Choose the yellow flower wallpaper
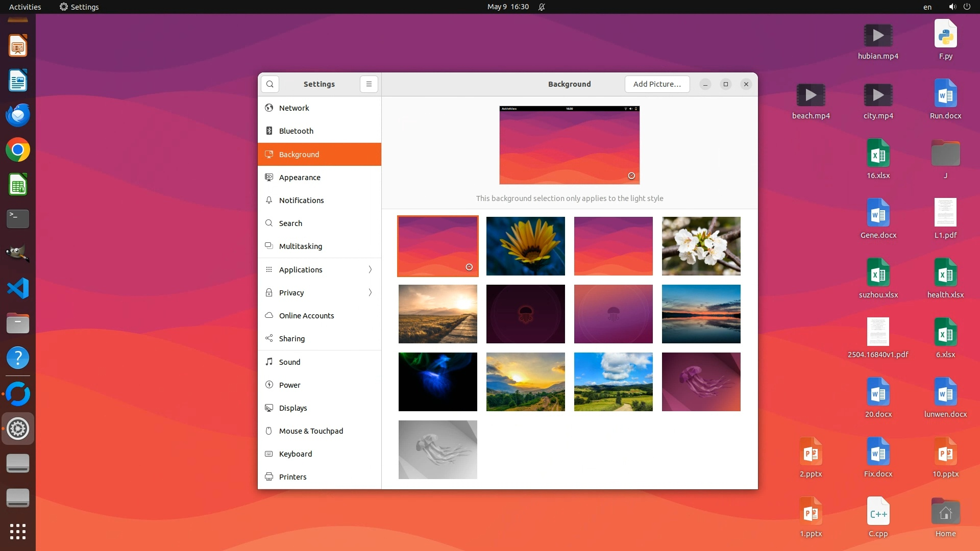Screen dimensions: 980x551 pos(525,246)
